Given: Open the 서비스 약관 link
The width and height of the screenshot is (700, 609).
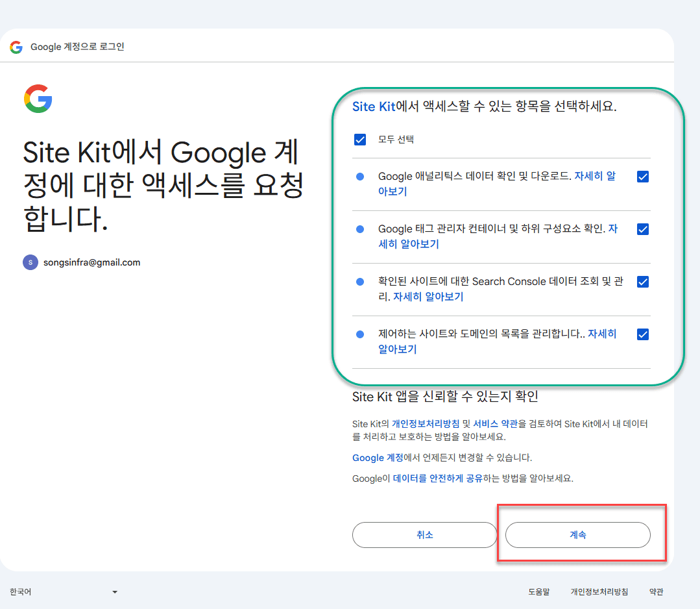Looking at the screenshot, I should coord(495,424).
